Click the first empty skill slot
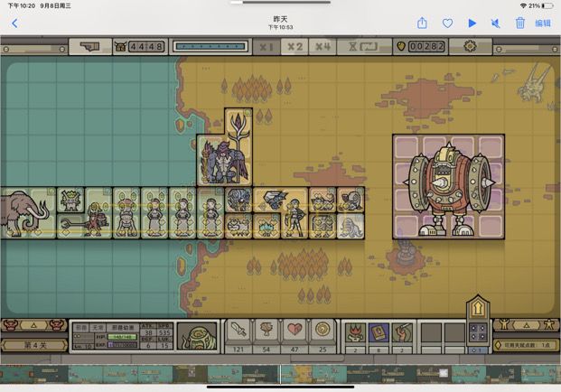561x392 pixels. [x=432, y=332]
